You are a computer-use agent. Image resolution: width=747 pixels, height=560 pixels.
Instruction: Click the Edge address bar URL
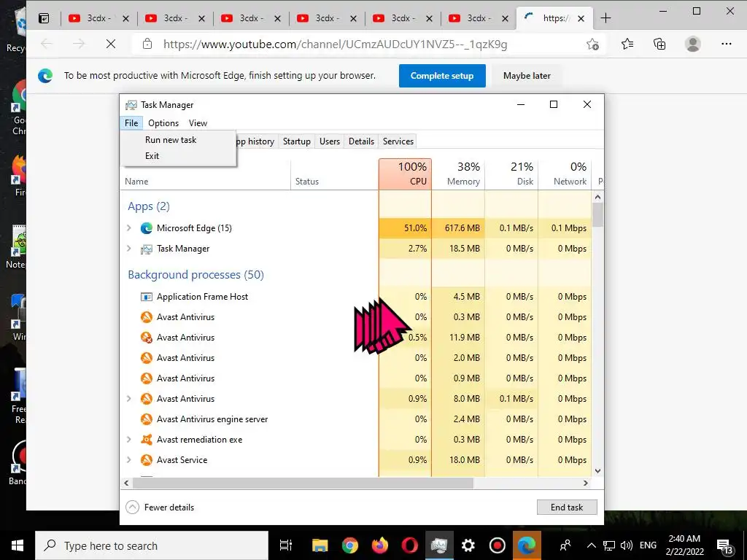coord(335,44)
